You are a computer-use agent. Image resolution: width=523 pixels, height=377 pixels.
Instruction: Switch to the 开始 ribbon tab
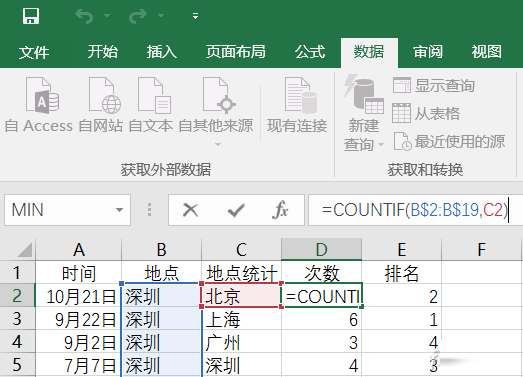(103, 52)
